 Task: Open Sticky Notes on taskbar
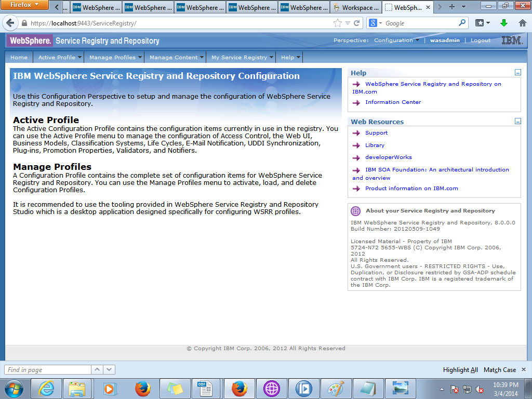click(x=175, y=389)
